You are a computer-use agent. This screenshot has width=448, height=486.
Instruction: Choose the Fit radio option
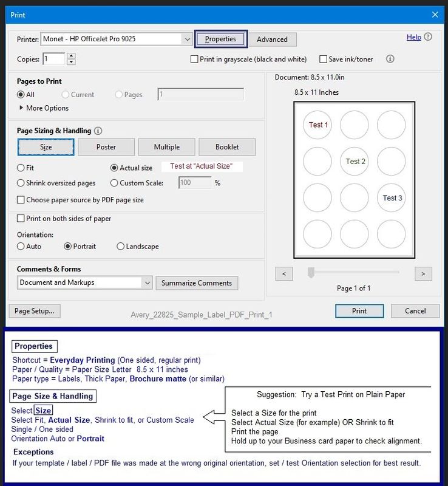(x=21, y=168)
